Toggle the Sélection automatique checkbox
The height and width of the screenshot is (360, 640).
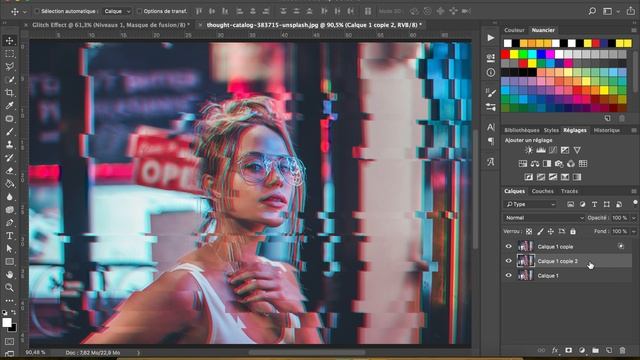(37, 11)
